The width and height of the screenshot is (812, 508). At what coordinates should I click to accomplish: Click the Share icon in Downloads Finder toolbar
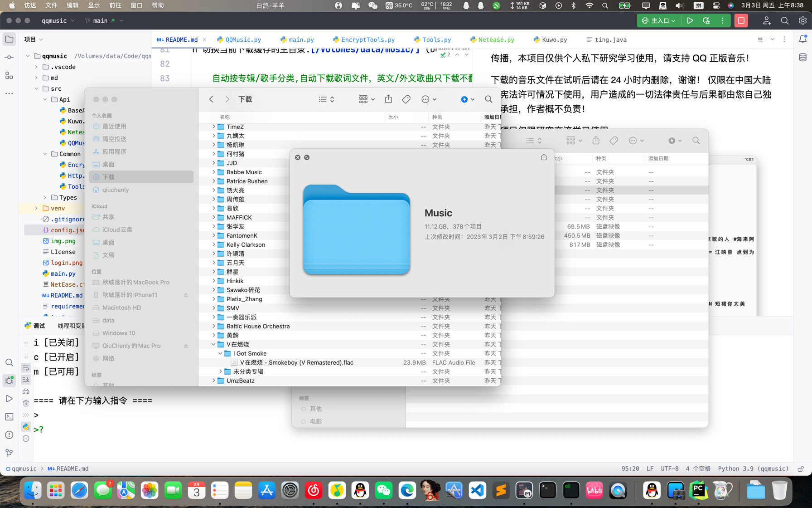[388, 99]
